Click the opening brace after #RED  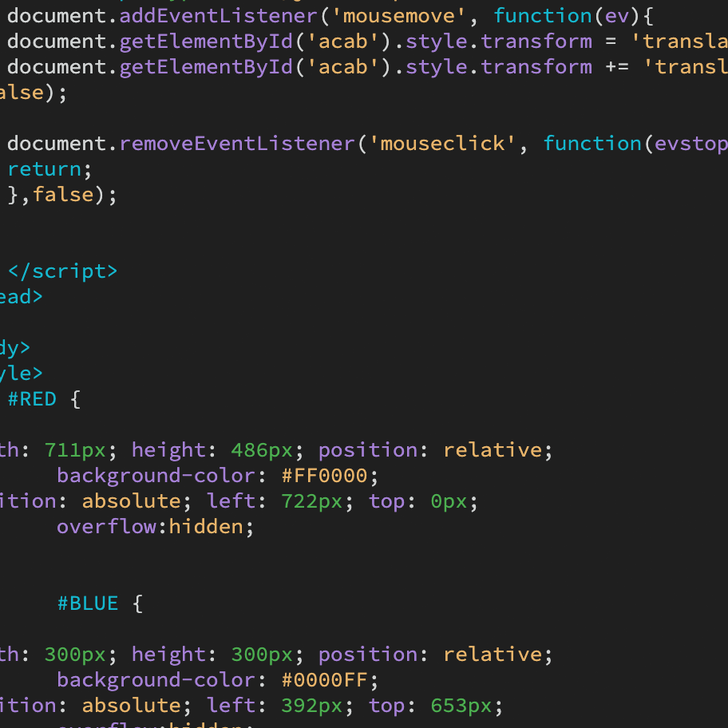[x=76, y=399]
